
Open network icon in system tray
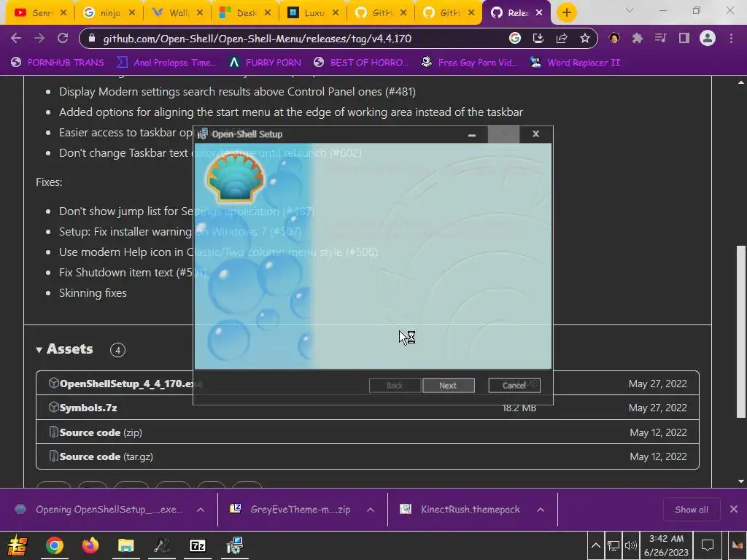[613, 545]
